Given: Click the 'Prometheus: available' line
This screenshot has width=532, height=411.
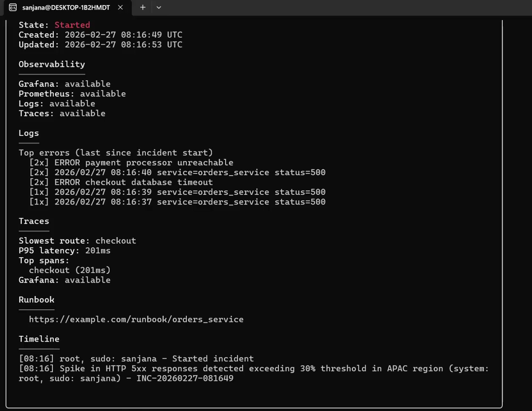Looking at the screenshot, I should tap(72, 94).
